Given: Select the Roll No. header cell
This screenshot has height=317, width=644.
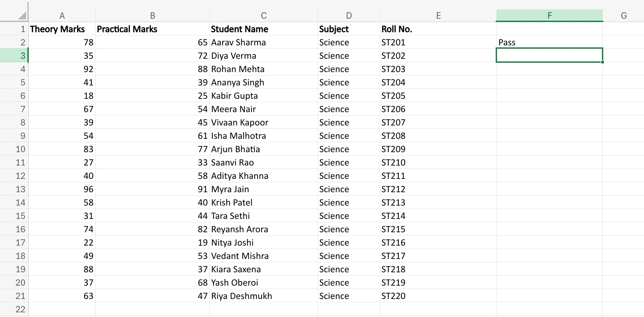Looking at the screenshot, I should [439, 29].
